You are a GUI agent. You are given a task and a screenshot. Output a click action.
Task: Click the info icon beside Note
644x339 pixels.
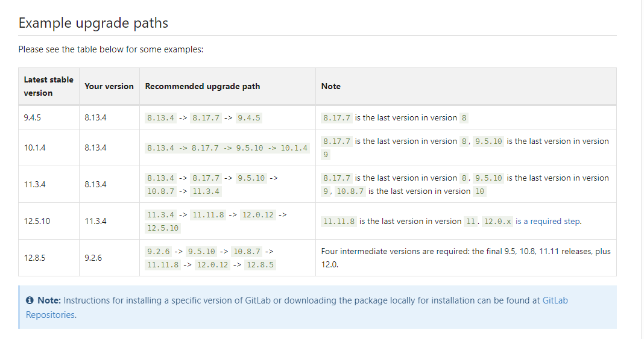click(x=30, y=300)
